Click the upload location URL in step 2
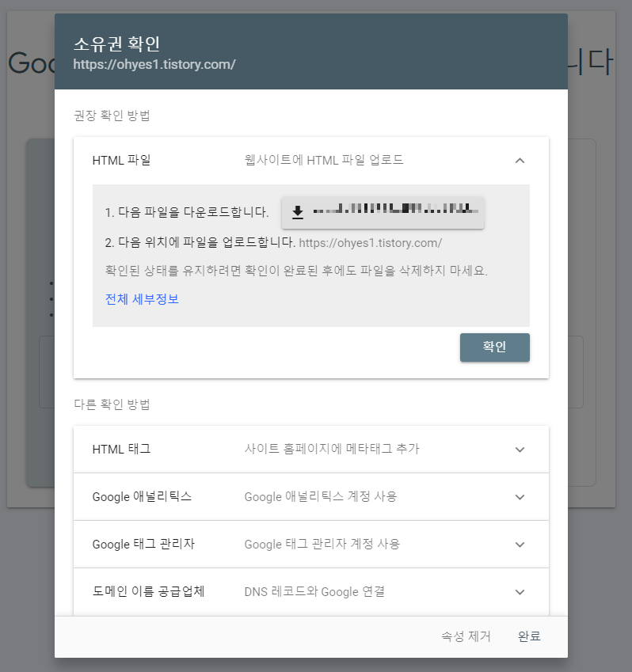Image resolution: width=632 pixels, height=672 pixels. click(371, 243)
